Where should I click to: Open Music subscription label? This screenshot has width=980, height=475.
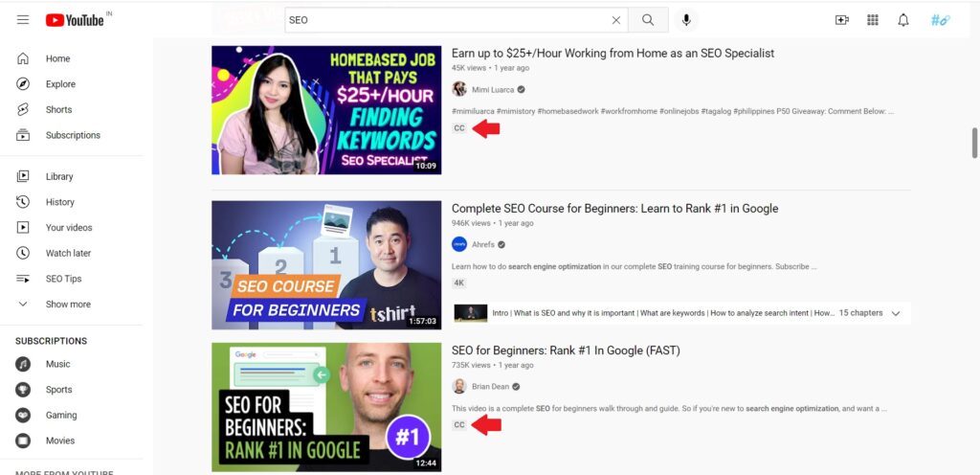[x=58, y=364]
